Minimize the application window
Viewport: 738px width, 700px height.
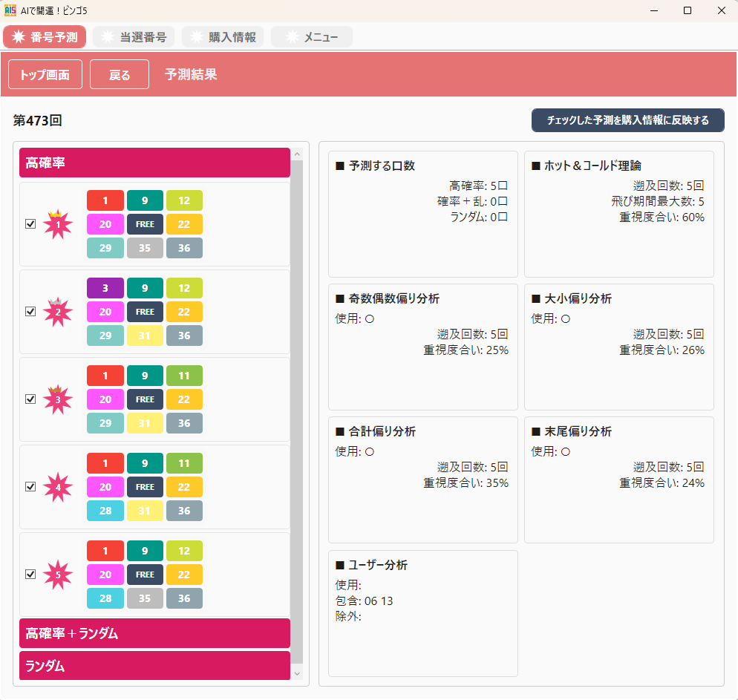pyautogui.click(x=654, y=10)
